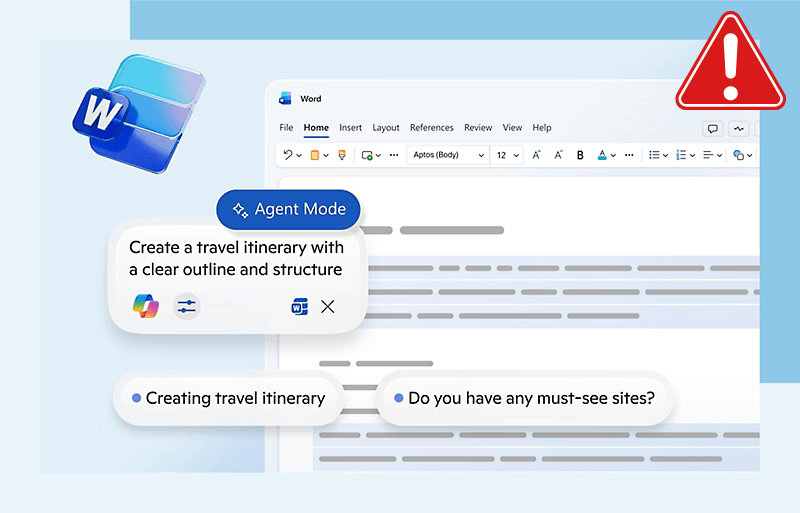Click the paragraph alignment icon
Image resolution: width=800 pixels, height=513 pixels.
click(708, 155)
